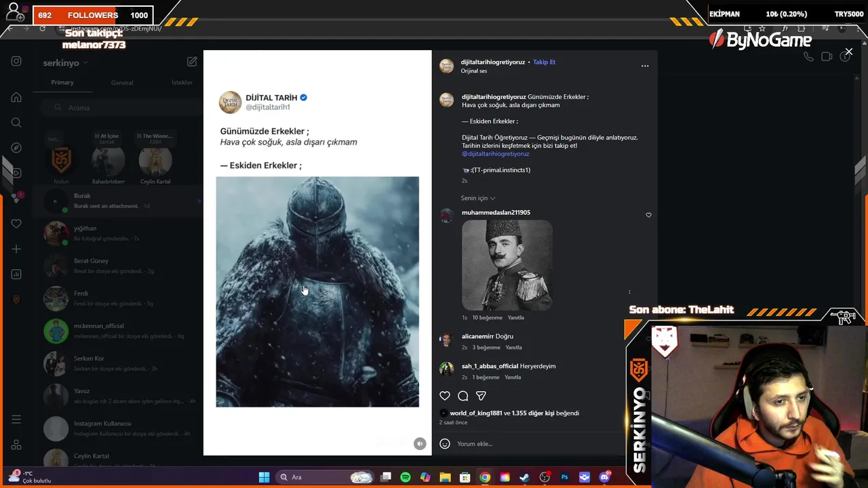Open Messages icon with notification badge
The width and height of the screenshot is (868, 488).
tap(16, 198)
